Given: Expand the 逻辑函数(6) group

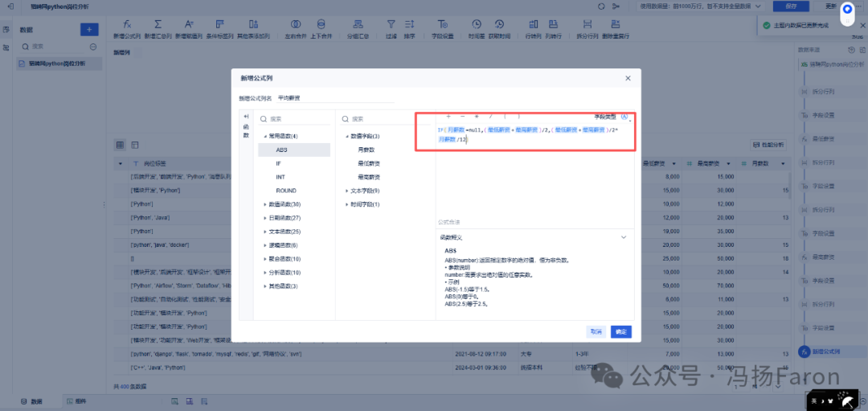Looking at the screenshot, I should 265,245.
